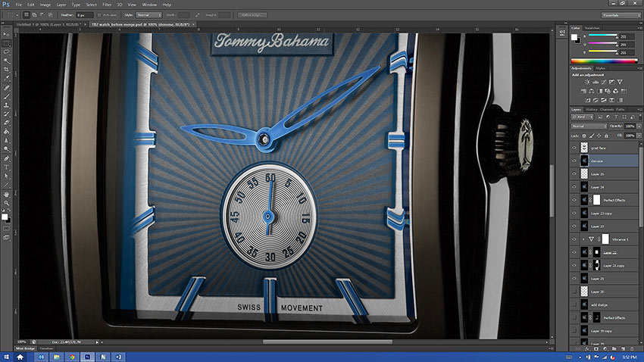
Task: Add a Brightness/Contrast adjustment
Action: coord(587,82)
